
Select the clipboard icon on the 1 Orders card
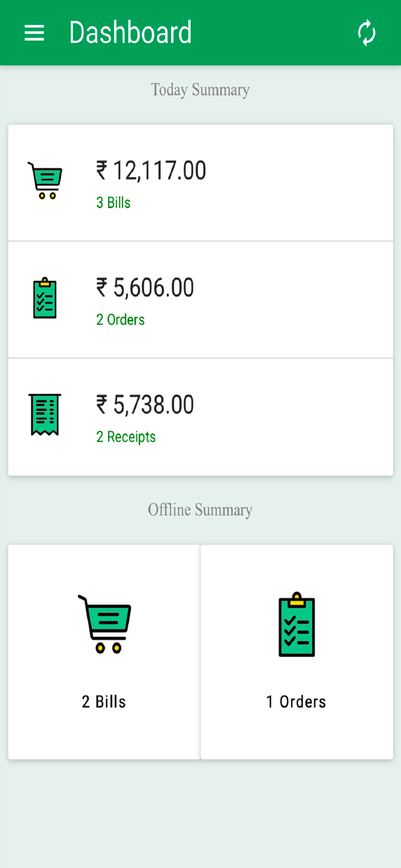click(x=296, y=624)
